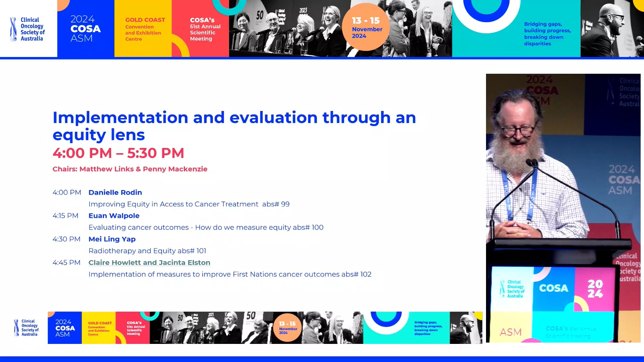Click the Chairs names Matthew Links & Penny Mackenzie

pos(130,169)
